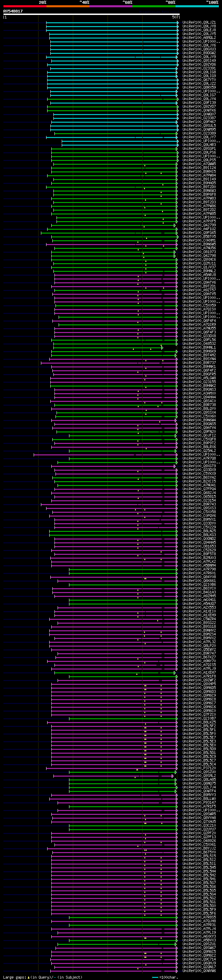The width and height of the screenshot is (222, 980).
Task: Select the UniRef100_O81973 label
Action: click(199, 252)
